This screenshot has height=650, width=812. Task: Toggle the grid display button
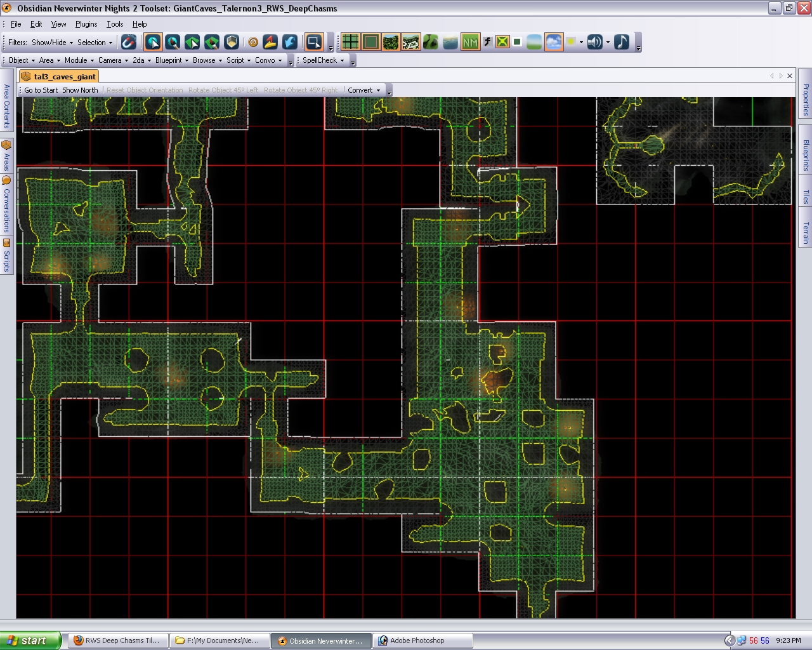point(350,43)
